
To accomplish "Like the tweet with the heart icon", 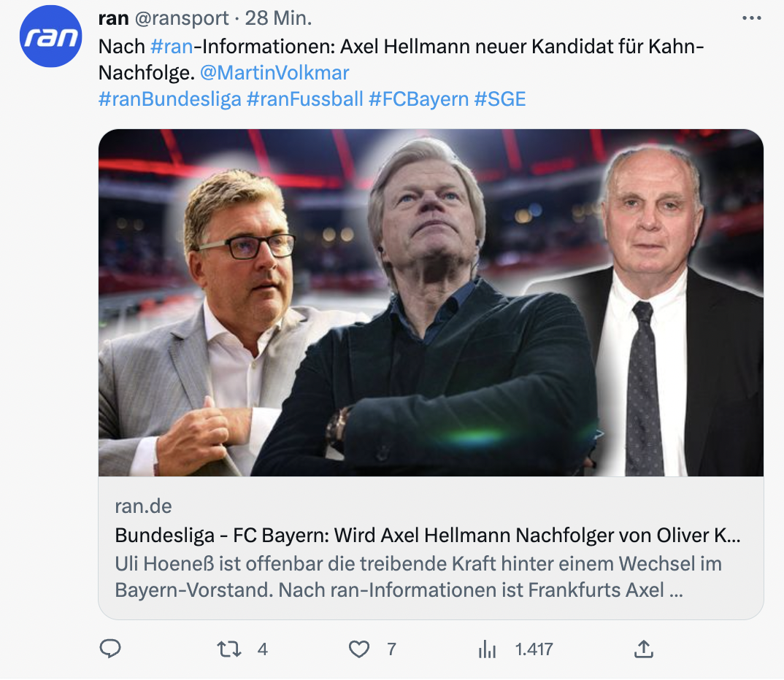I will pos(358,649).
